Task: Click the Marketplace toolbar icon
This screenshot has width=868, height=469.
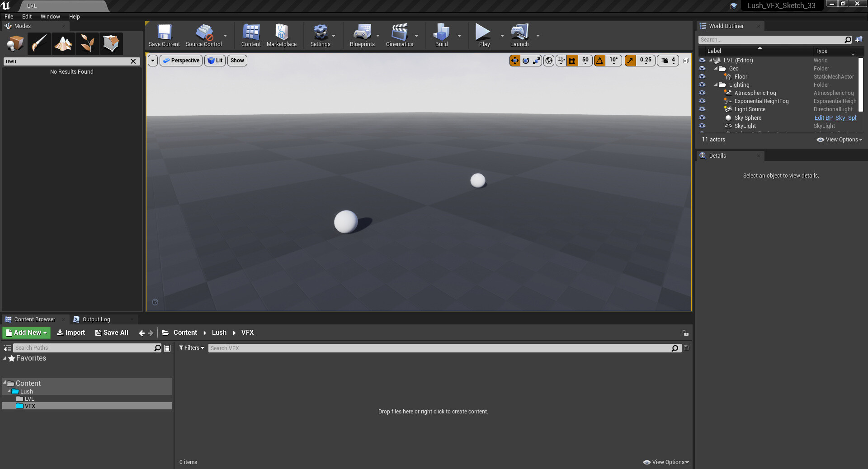Action: [282, 35]
